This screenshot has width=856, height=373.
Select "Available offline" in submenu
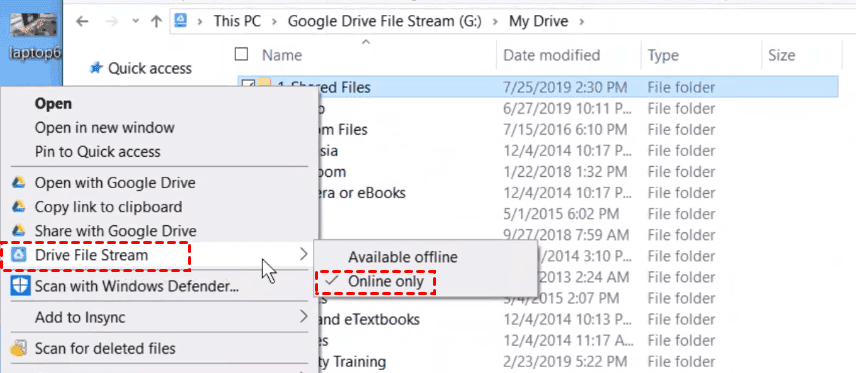click(x=403, y=257)
